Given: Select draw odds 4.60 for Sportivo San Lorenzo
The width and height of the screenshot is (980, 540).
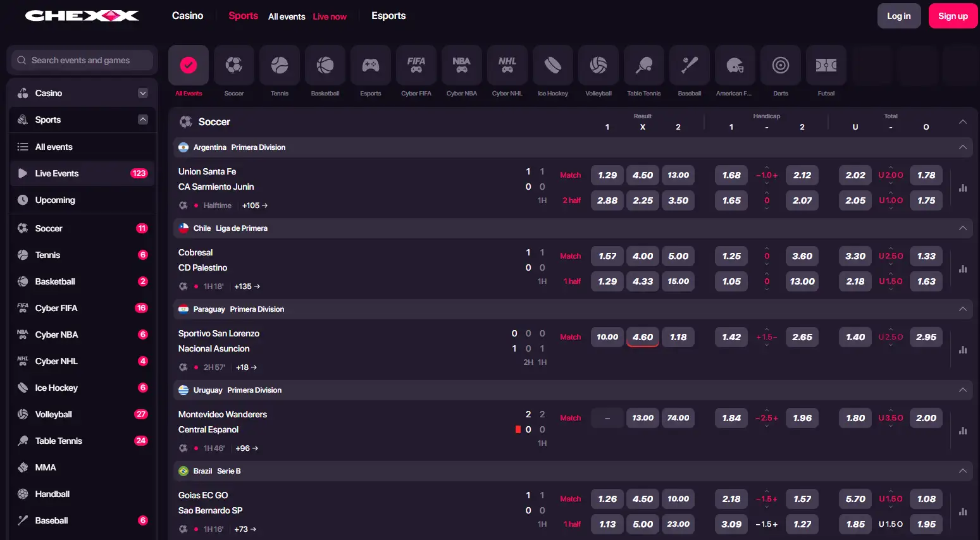Looking at the screenshot, I should (x=643, y=337).
